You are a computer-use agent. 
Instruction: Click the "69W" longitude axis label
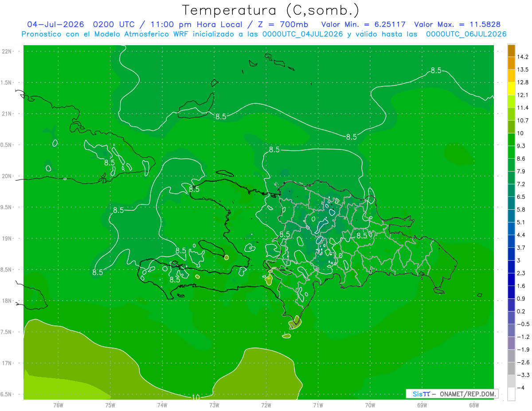(422, 405)
